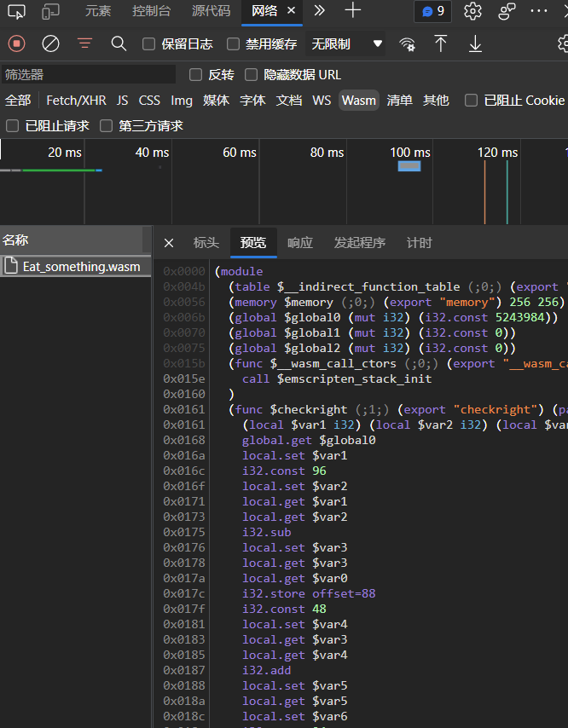This screenshot has height=728, width=568.
Task: Expand more DevTools tabs chevron
Action: click(319, 11)
